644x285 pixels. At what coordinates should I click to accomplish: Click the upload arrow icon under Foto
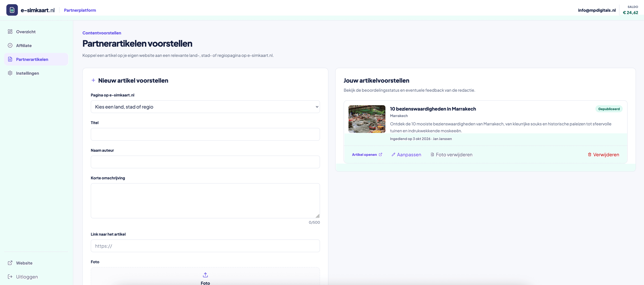pyautogui.click(x=205, y=275)
